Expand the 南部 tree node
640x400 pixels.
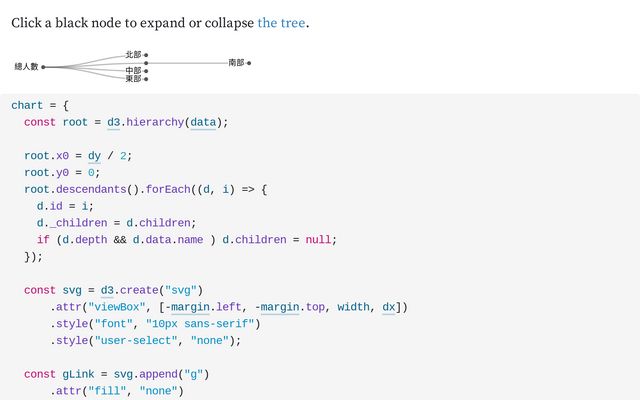pyautogui.click(x=249, y=63)
